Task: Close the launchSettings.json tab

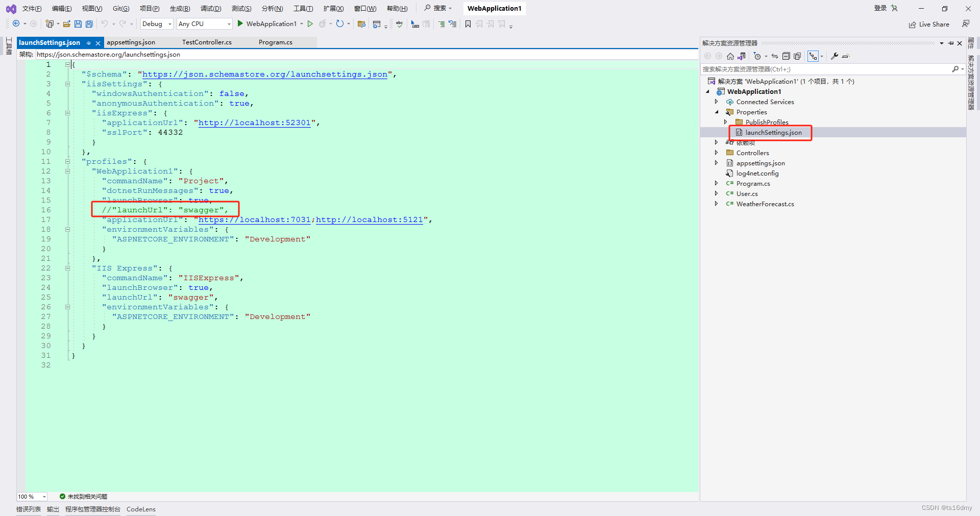Action: point(98,43)
